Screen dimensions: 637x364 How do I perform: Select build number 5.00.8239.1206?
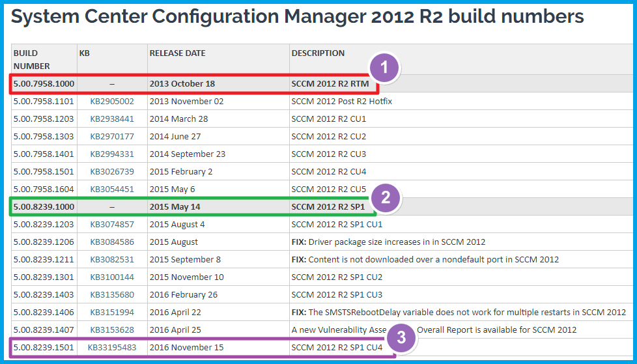[44, 242]
